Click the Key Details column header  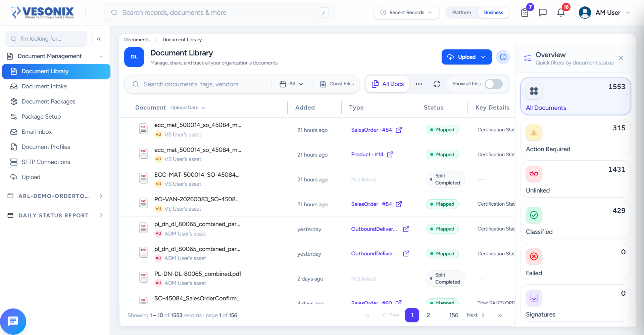pyautogui.click(x=492, y=108)
